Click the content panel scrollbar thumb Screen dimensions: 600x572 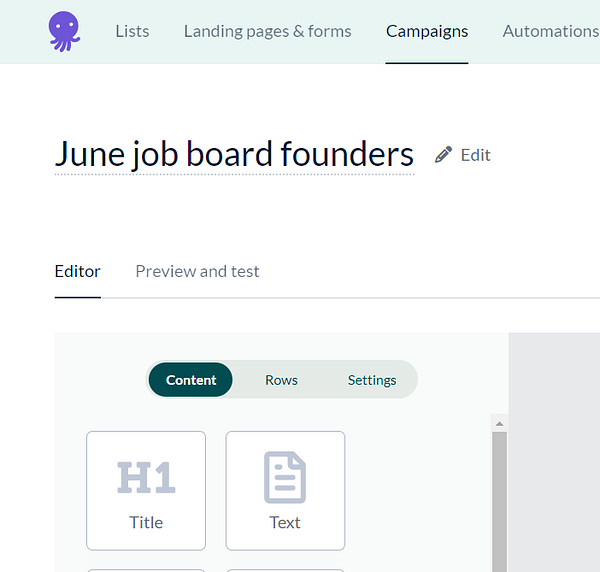click(500, 500)
